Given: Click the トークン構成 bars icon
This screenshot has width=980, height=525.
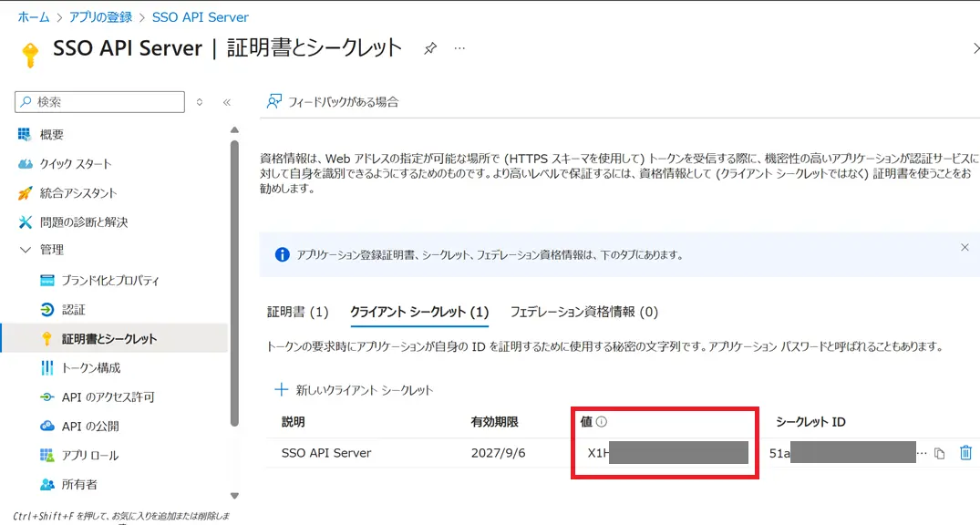Looking at the screenshot, I should (46, 368).
